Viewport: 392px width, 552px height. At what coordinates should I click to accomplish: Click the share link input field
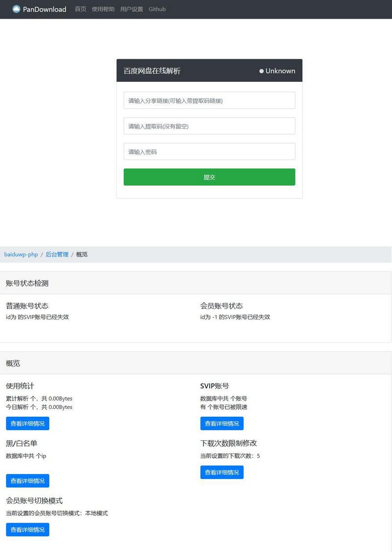[x=209, y=100]
